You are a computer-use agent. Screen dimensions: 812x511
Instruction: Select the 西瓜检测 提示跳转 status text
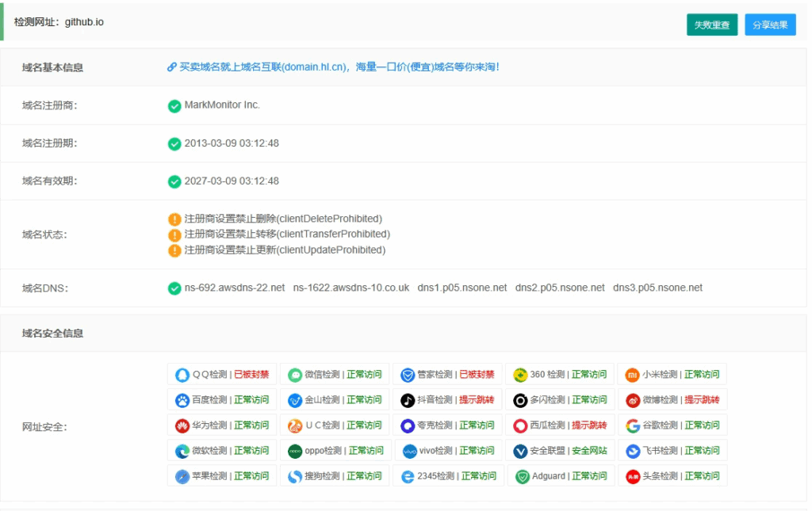tap(589, 425)
